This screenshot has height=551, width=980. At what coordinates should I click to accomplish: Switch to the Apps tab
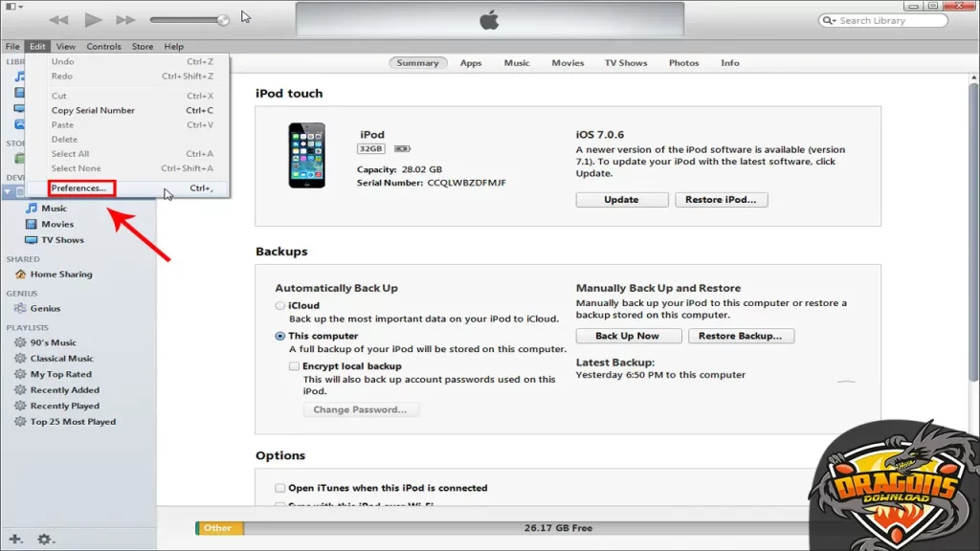[470, 62]
